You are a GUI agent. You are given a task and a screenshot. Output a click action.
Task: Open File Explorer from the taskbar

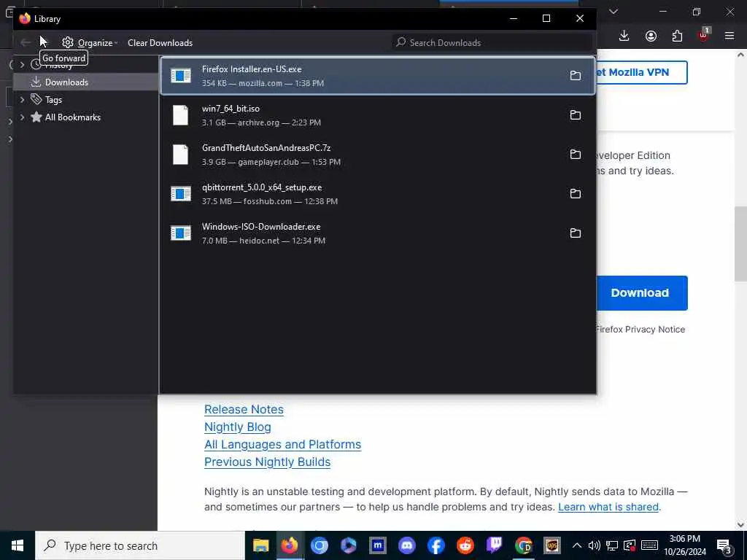coord(260,545)
